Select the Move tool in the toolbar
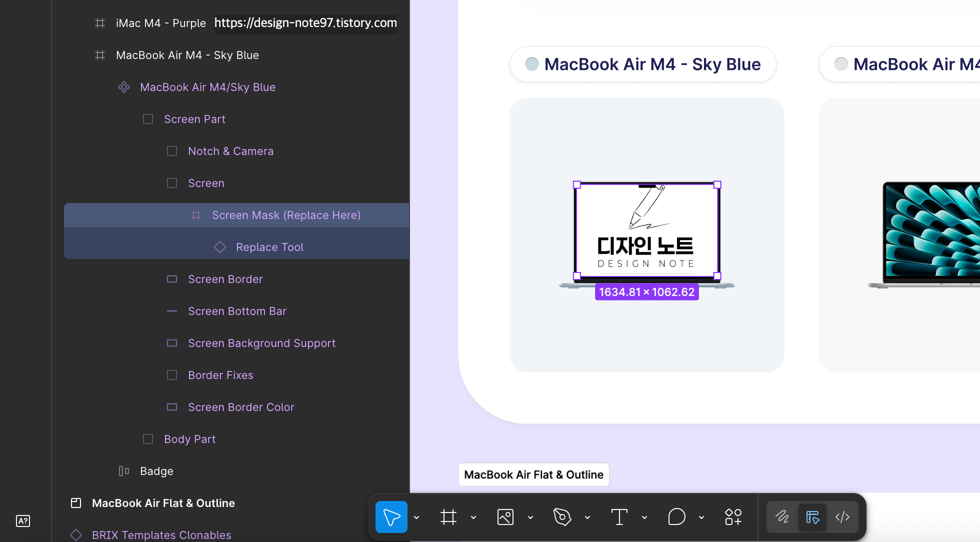Screen dimensions: 980x542 tap(391, 517)
